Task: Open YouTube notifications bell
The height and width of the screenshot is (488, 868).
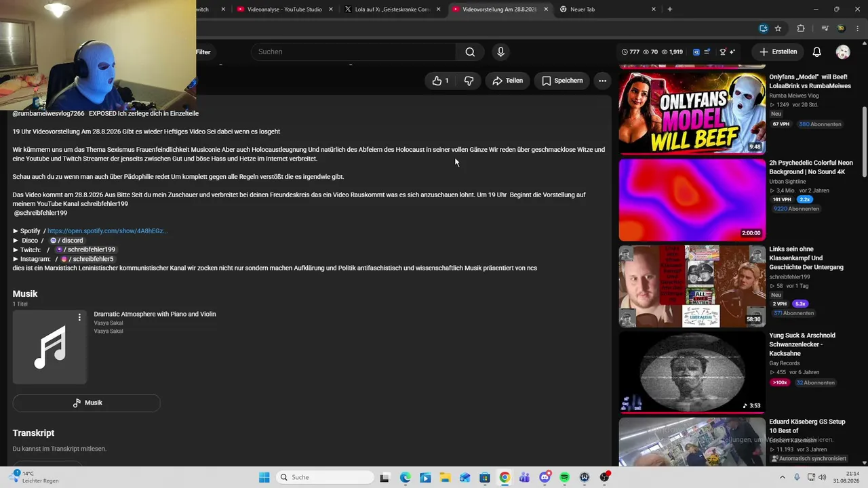Action: 817,52
